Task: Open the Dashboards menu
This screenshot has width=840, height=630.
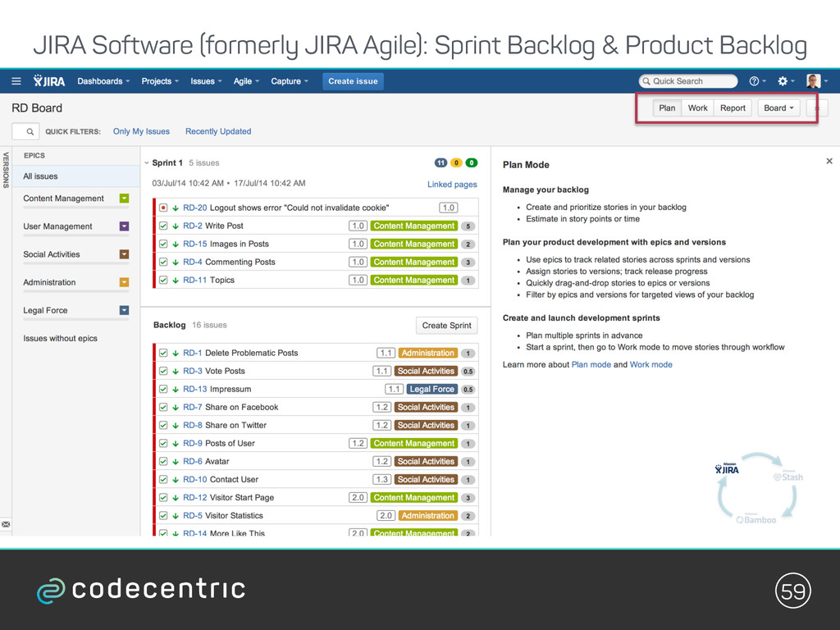Action: pyautogui.click(x=103, y=81)
